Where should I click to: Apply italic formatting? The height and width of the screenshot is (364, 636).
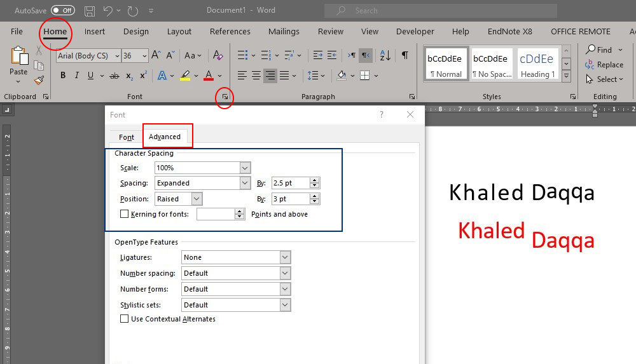click(x=77, y=76)
